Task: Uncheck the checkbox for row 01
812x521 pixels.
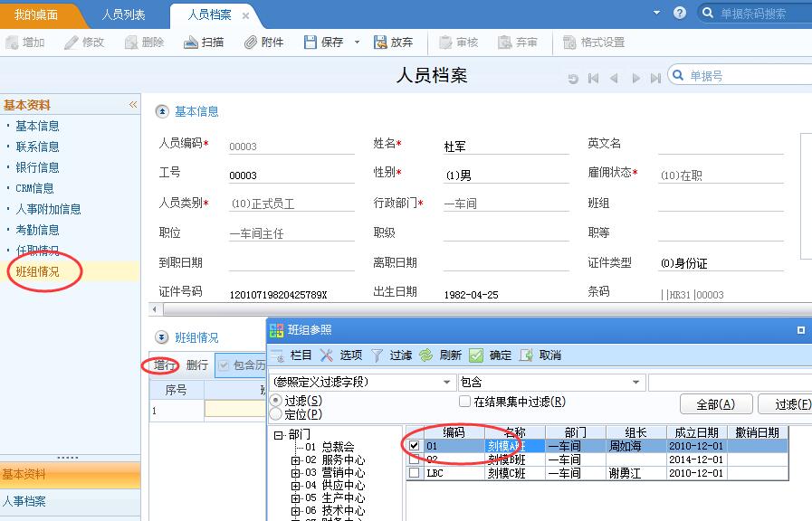Action: click(x=414, y=445)
